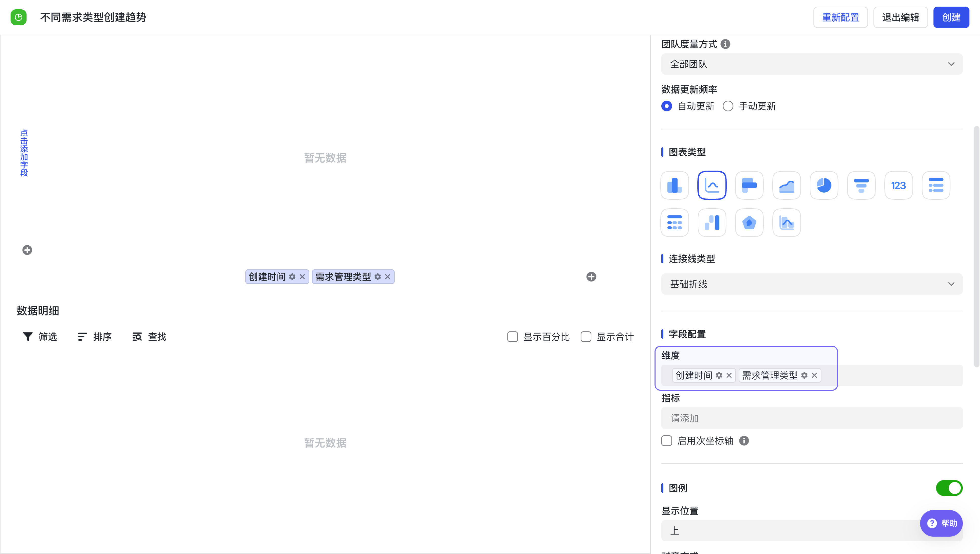This screenshot has width=980, height=554.
Task: Remove 需求管理类型 from the 维度 field
Action: click(x=814, y=376)
